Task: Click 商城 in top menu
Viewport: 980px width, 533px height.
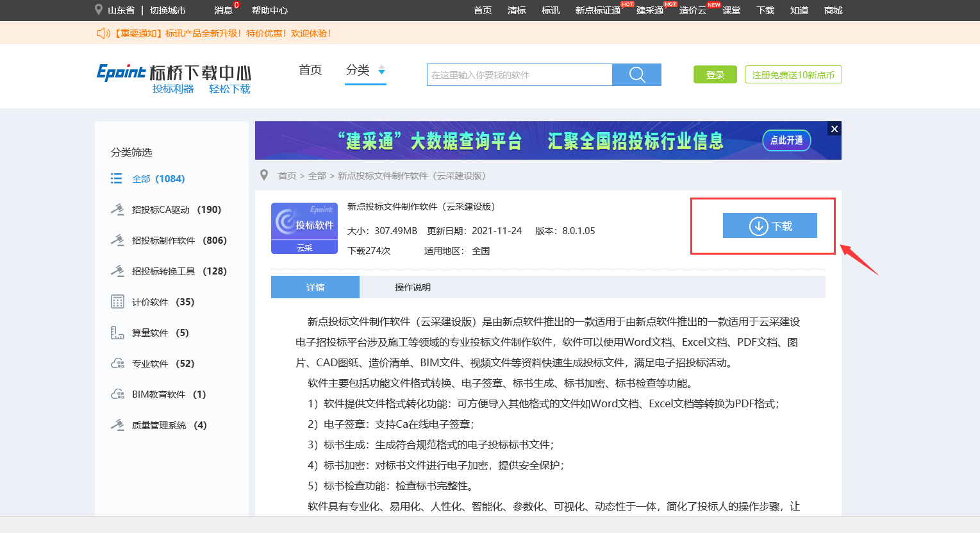Action: tap(833, 10)
